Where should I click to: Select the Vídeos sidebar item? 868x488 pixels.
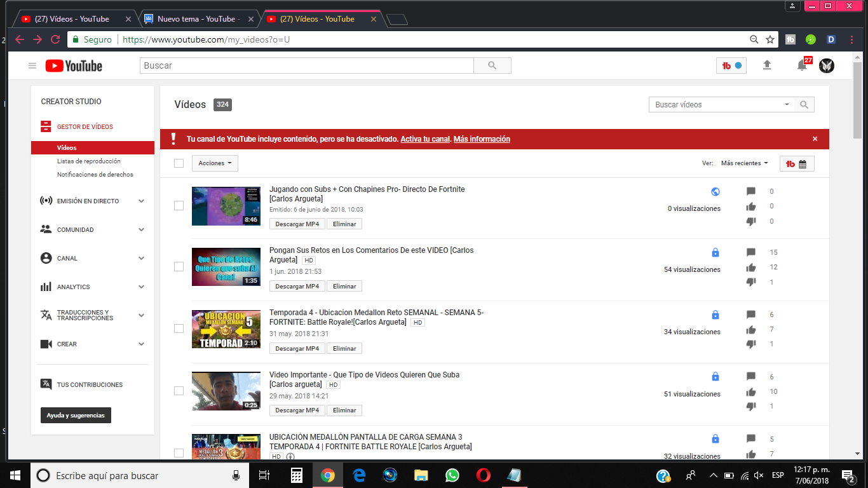coord(93,147)
